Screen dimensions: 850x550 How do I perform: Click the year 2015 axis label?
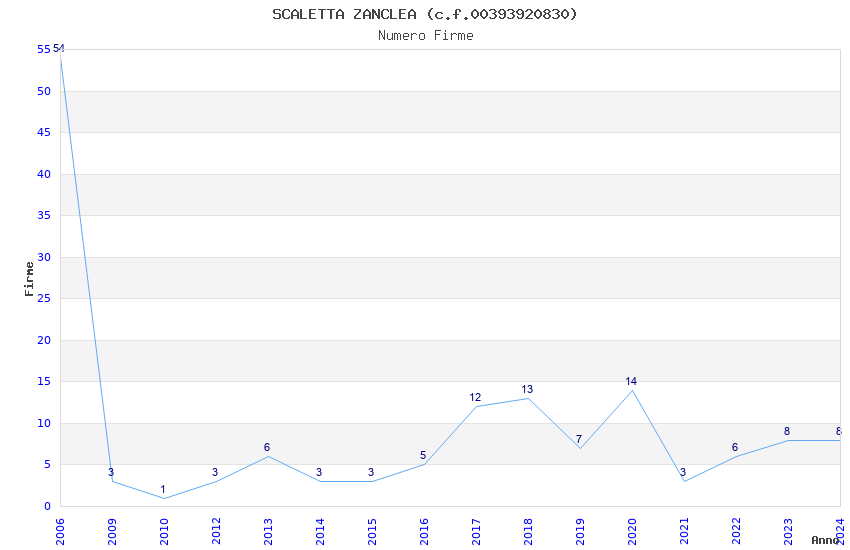point(372,532)
